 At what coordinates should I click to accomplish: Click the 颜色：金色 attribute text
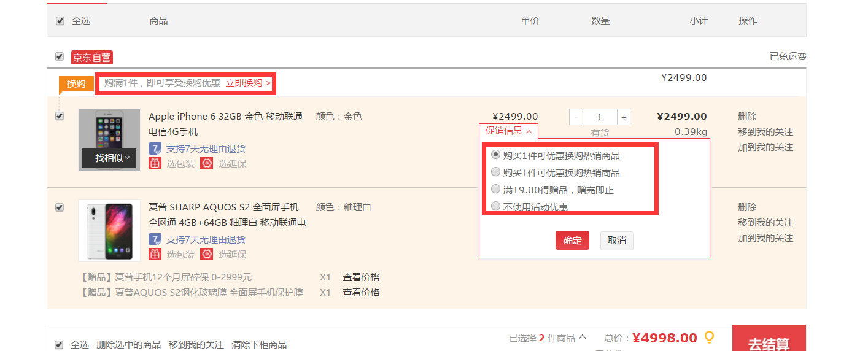339,116
